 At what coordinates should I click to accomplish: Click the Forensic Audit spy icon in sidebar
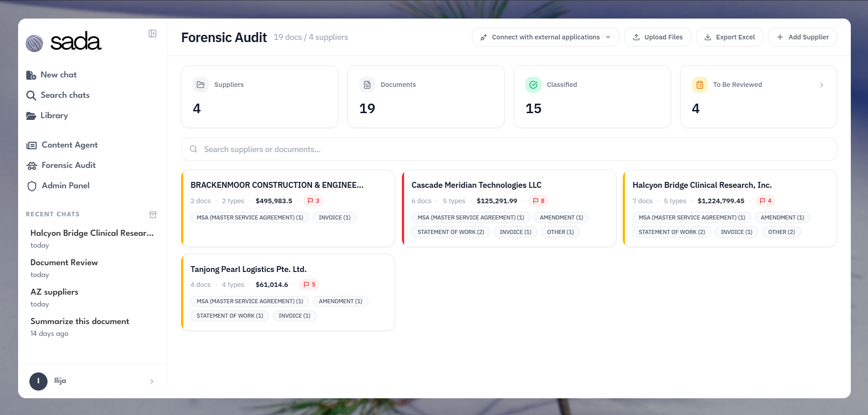[32, 166]
